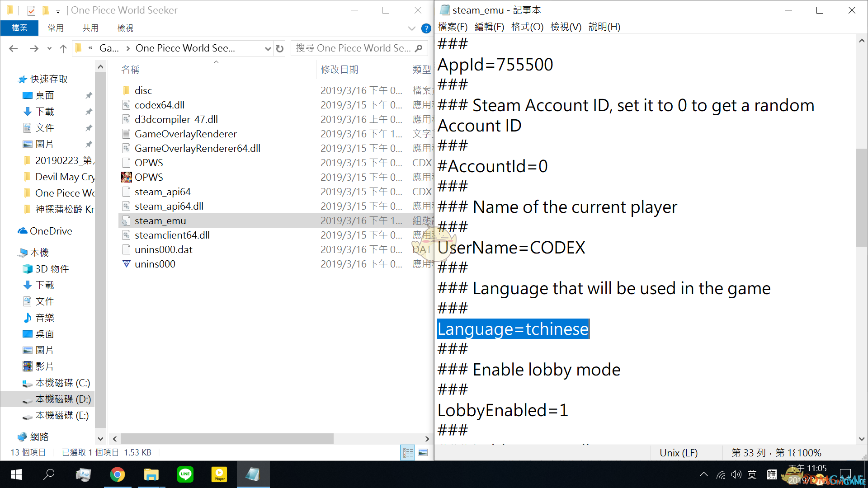Viewport: 868px width, 488px height.
Task: Open 本機磁碟 (C:) drive
Action: coord(62,383)
